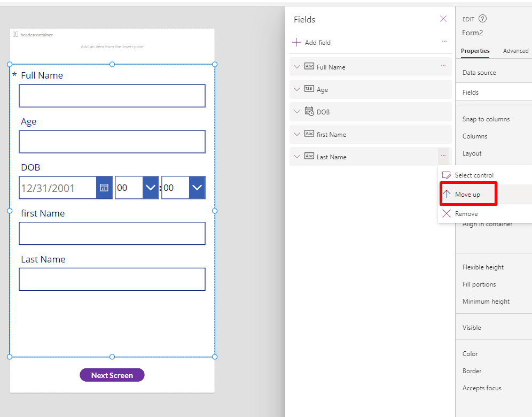Click the Age text input

112,142
